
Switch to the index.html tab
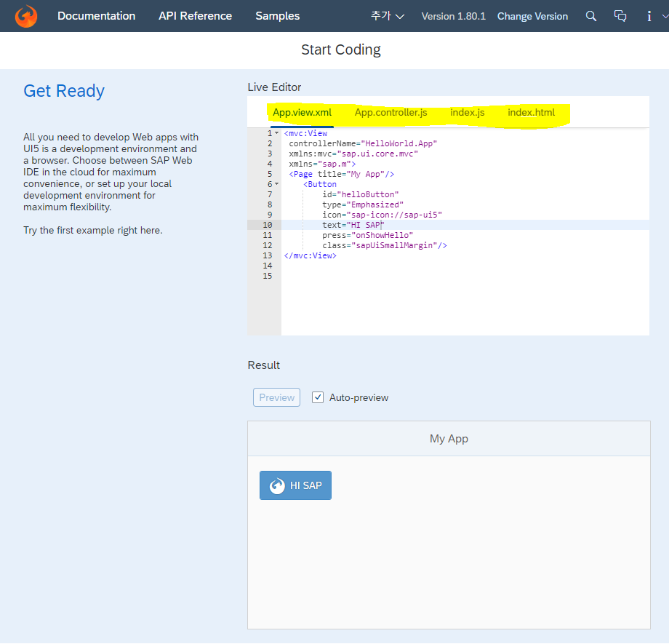(x=531, y=112)
